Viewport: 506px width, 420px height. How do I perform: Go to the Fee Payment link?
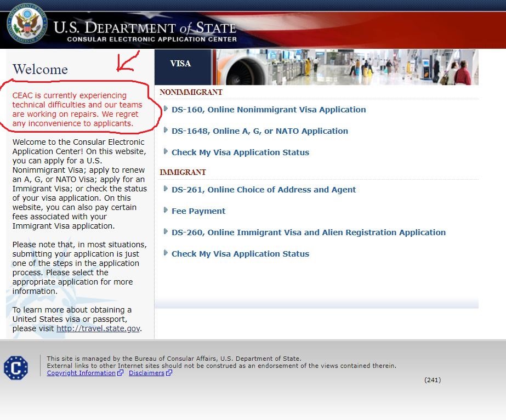point(198,211)
